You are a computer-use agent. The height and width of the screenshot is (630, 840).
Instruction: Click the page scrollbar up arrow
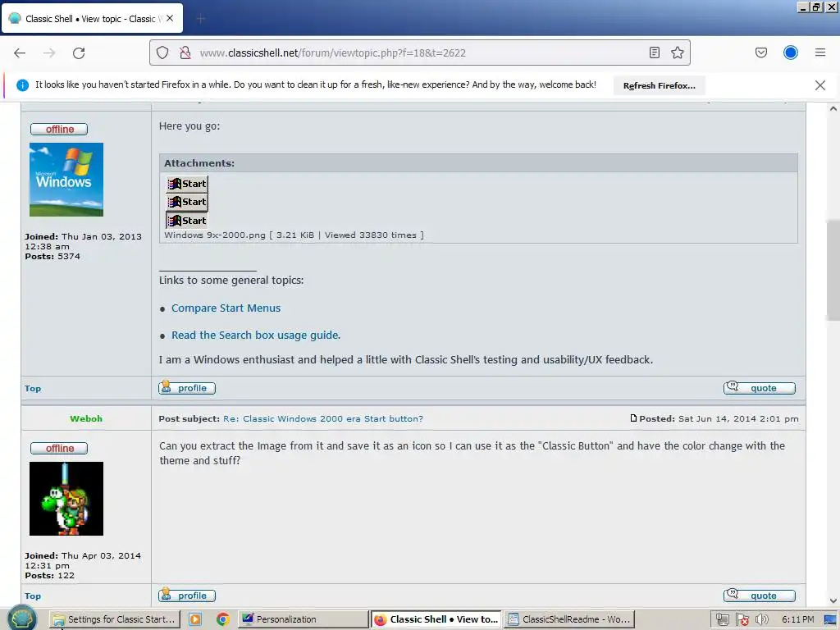tap(833, 109)
